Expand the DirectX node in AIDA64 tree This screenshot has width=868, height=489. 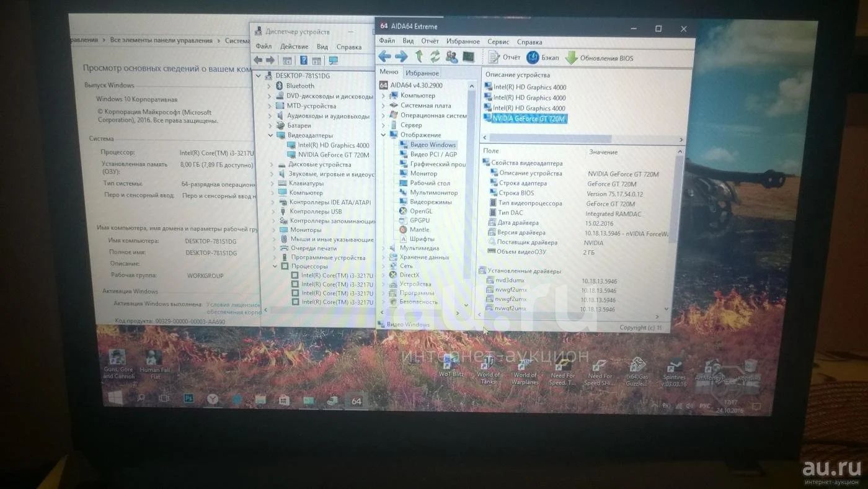[383, 275]
